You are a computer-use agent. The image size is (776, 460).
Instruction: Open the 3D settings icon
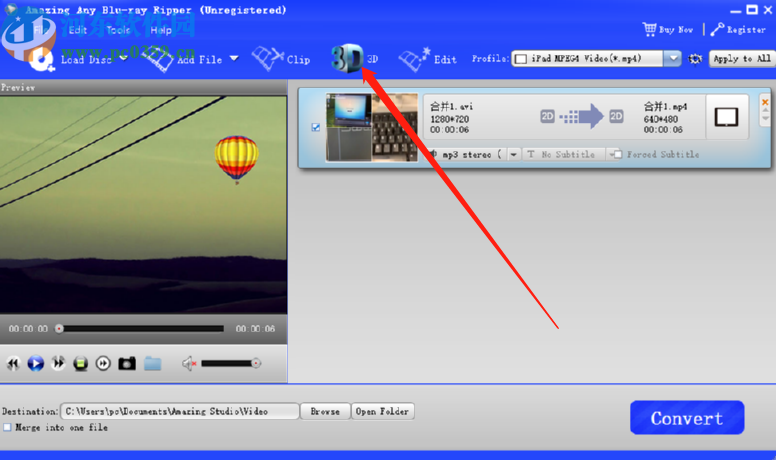347,58
